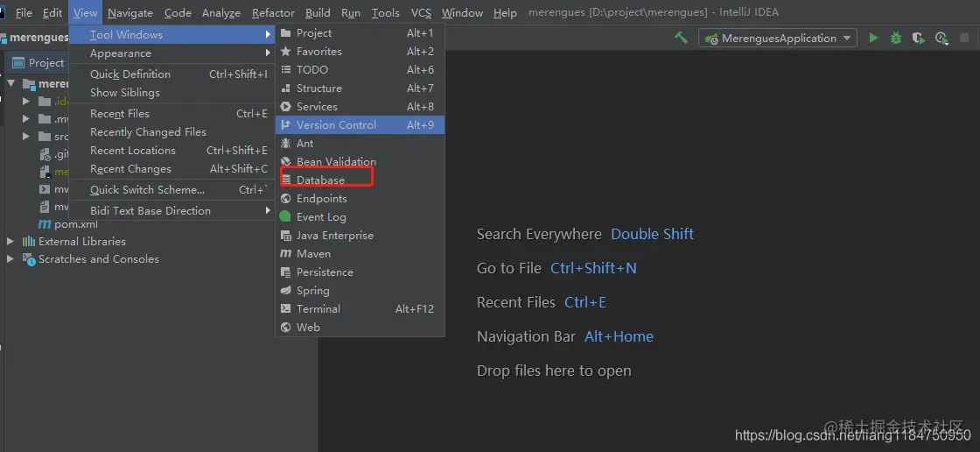The width and height of the screenshot is (980, 452).
Task: Open the Edit menu
Action: [52, 12]
